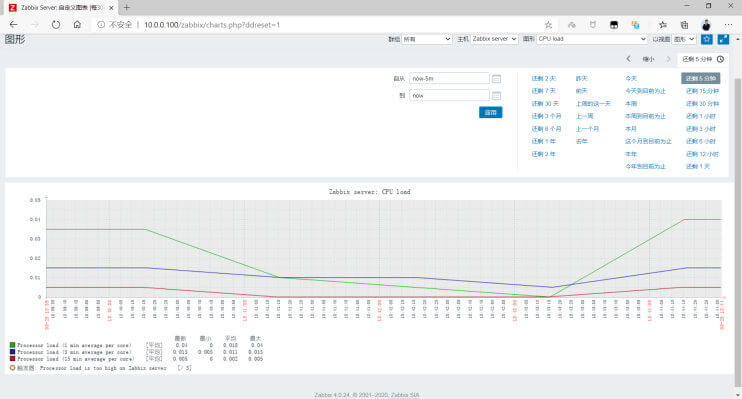Open a new browser tab
This screenshot has height=399, width=742.
point(126,8)
